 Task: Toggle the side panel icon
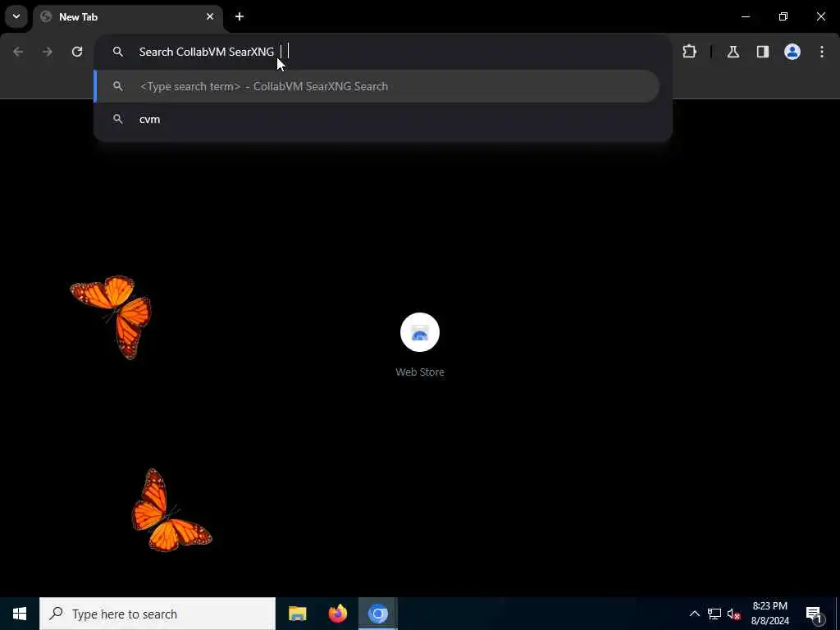763,52
